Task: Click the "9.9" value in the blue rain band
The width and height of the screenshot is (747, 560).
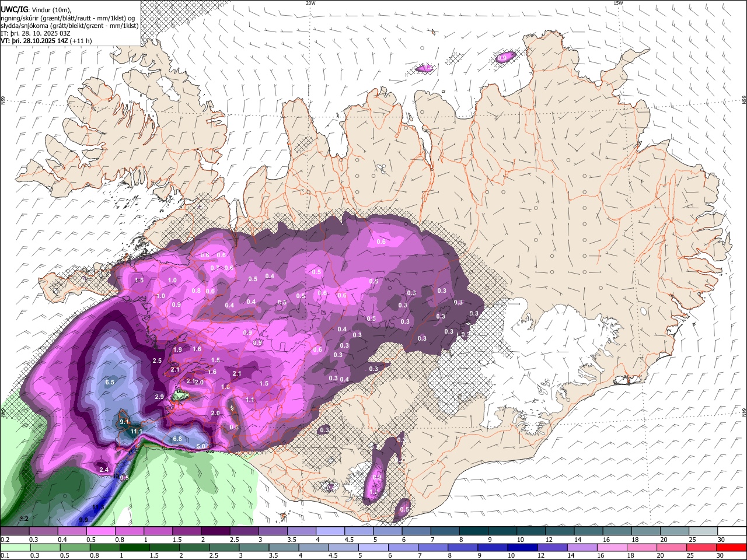Action: click(x=83, y=520)
